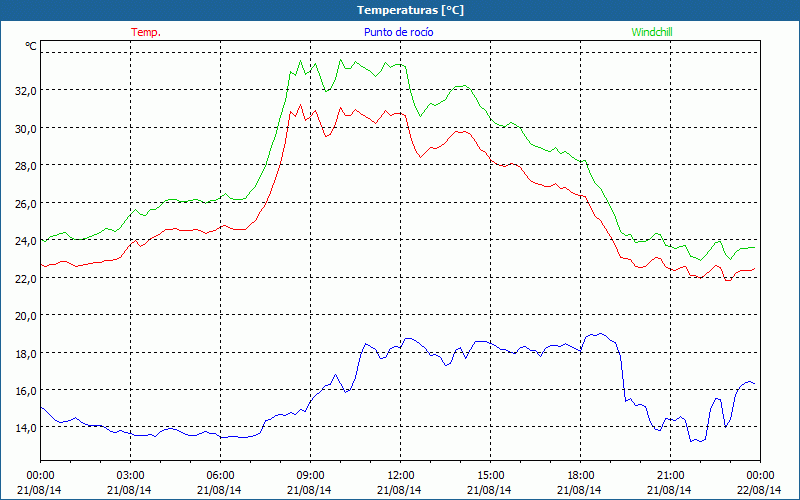Click the 14,0 y-axis value
800x500 pixels.
26,428
